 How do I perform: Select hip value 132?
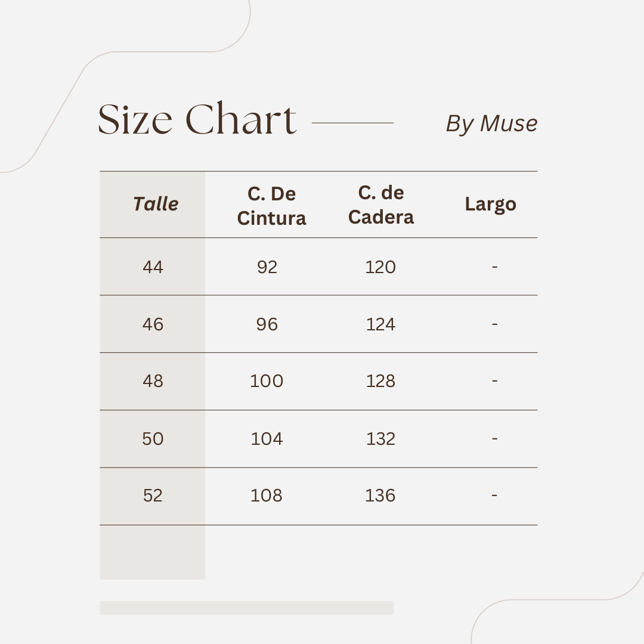click(x=380, y=439)
